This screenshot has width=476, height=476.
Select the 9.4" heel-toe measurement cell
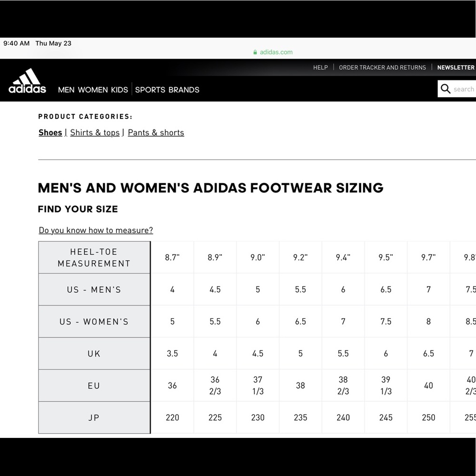click(343, 258)
